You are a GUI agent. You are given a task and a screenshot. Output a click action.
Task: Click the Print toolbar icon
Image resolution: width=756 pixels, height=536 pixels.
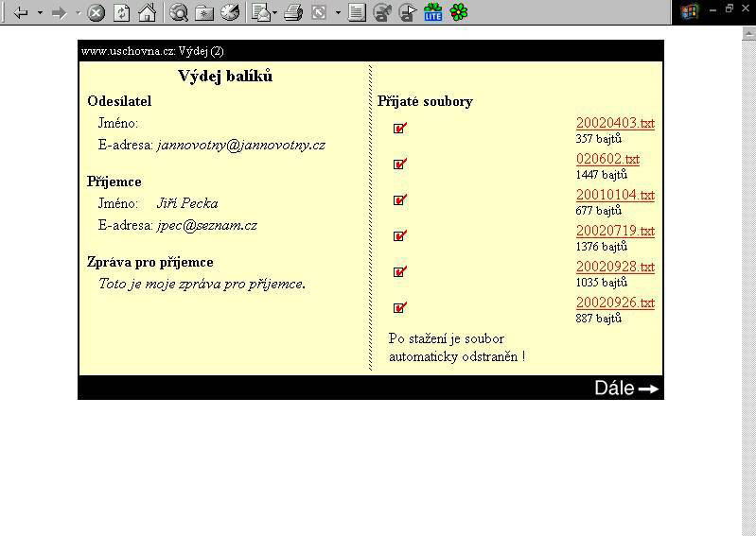(293, 13)
